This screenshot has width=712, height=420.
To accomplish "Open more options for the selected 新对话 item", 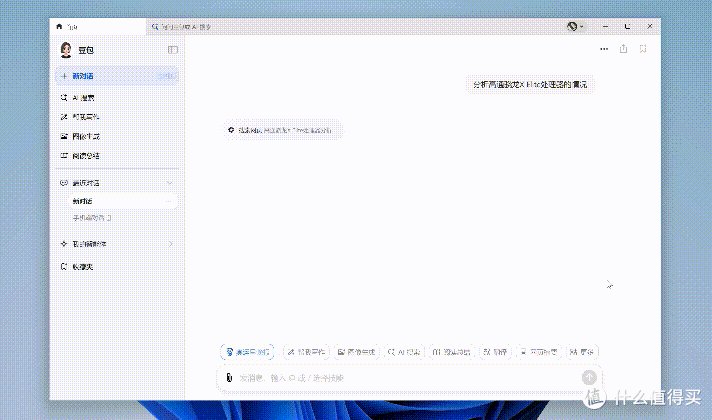I will [x=169, y=201].
